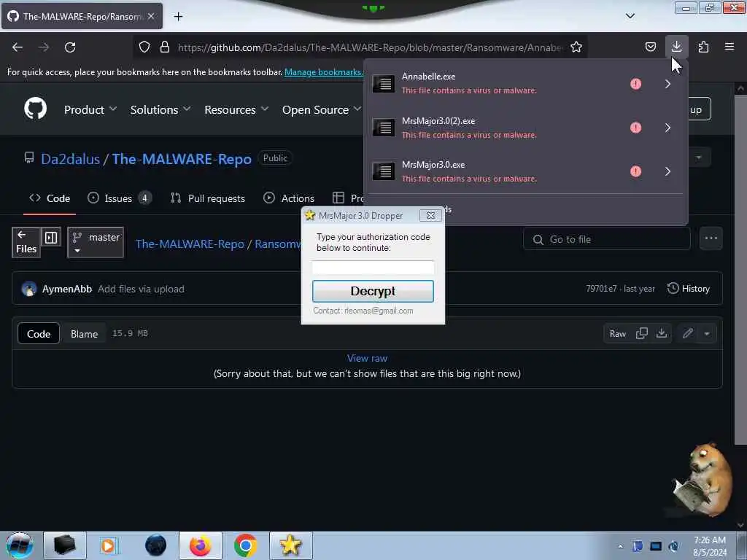Copy raw file with the copy icon

click(x=642, y=333)
